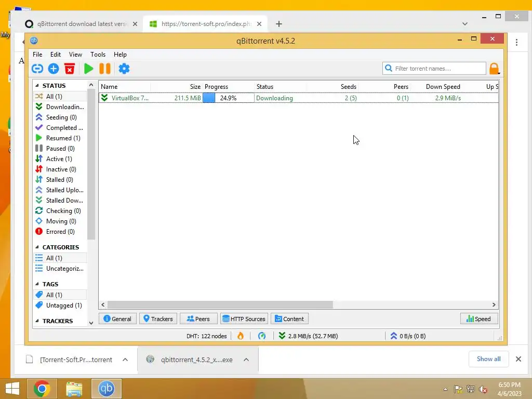The image size is (532, 399).
Task: Click the upload speed status indicator
Action: tap(407, 336)
